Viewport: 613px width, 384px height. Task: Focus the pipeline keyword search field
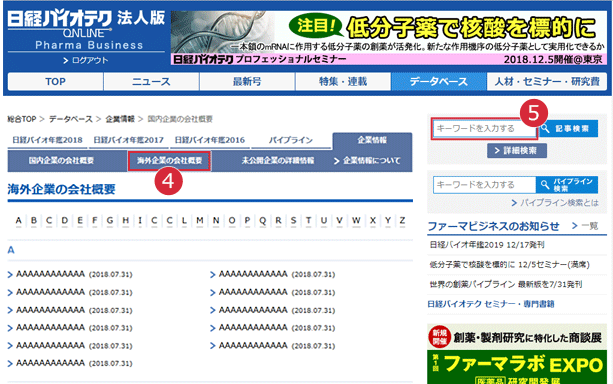(484, 185)
